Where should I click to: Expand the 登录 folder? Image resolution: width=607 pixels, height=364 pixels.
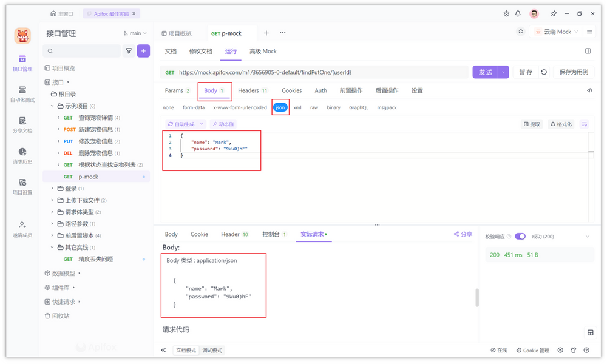pyautogui.click(x=53, y=189)
